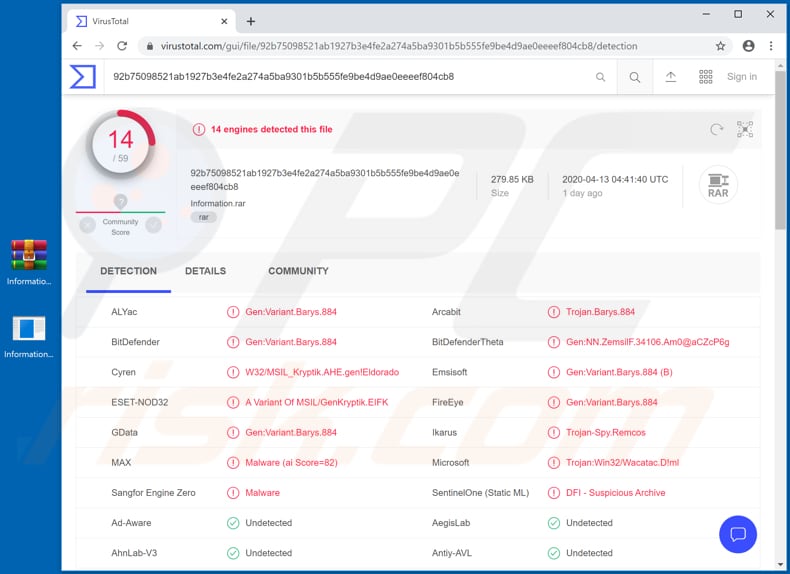Go forward in Chrome browser
This screenshot has width=790, height=574.
(99, 46)
